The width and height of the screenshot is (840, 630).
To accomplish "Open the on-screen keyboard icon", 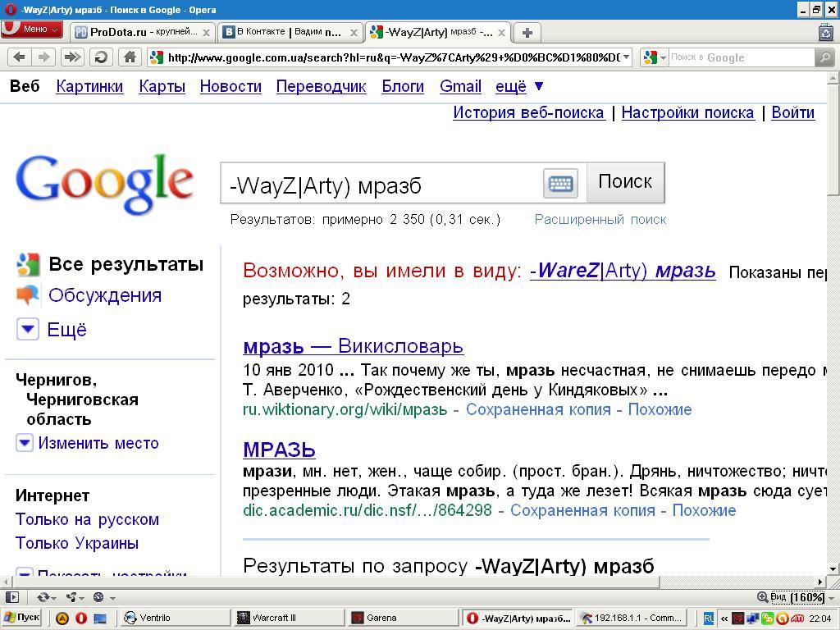I will pyautogui.click(x=560, y=184).
